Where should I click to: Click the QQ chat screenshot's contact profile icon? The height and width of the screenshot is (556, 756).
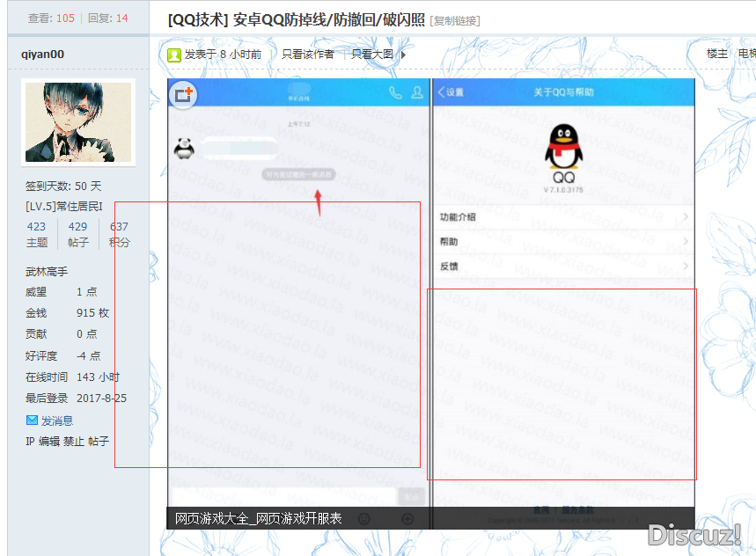tap(417, 92)
